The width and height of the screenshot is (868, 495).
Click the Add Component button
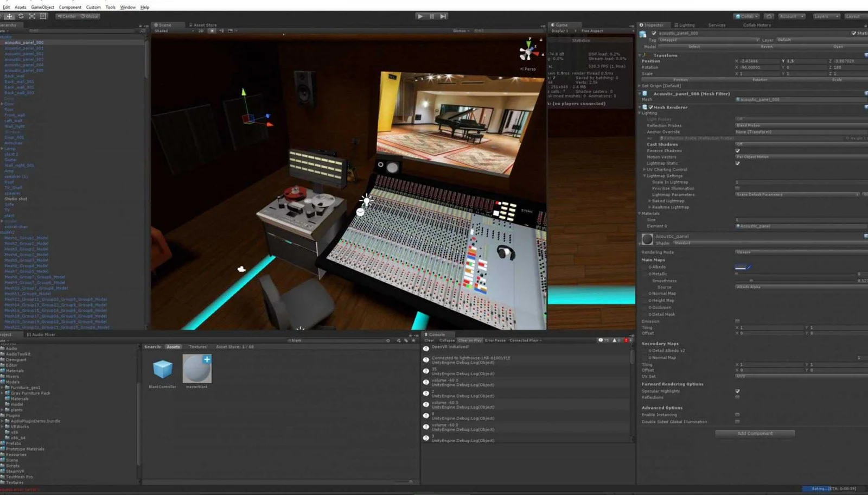755,434
